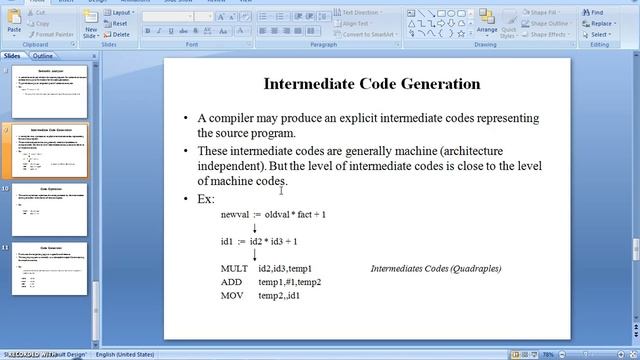The image size is (640, 360).
Task: Align text right
Action: point(287,31)
